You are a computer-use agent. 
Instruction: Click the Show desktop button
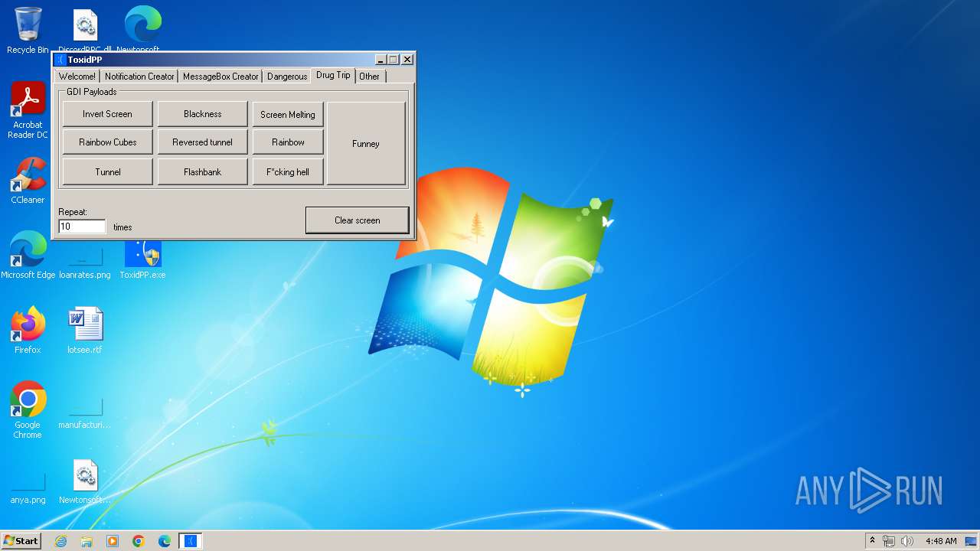[x=972, y=541]
